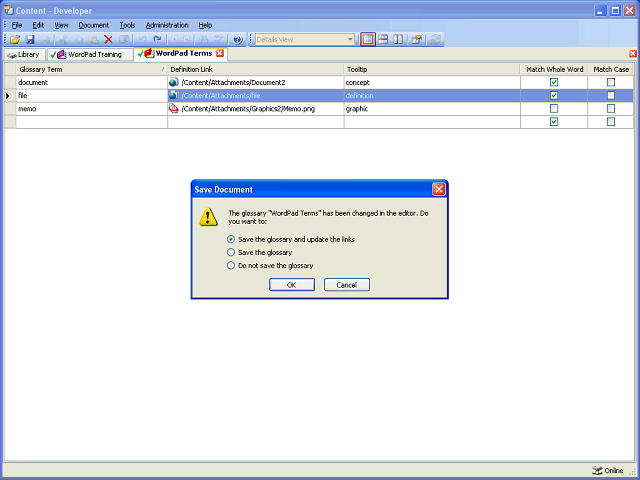The height and width of the screenshot is (480, 640).
Task: Click the 'graphic' tooltip cell
Action: click(432, 109)
